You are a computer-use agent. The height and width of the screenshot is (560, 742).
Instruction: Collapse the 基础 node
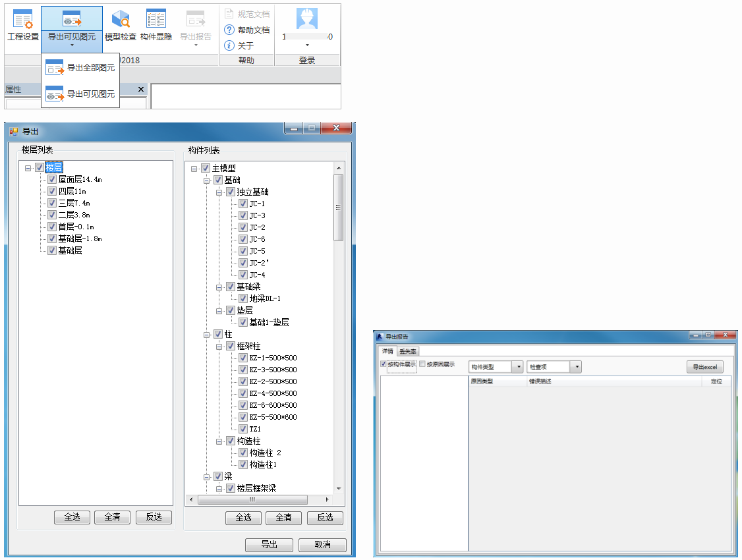[206, 181]
